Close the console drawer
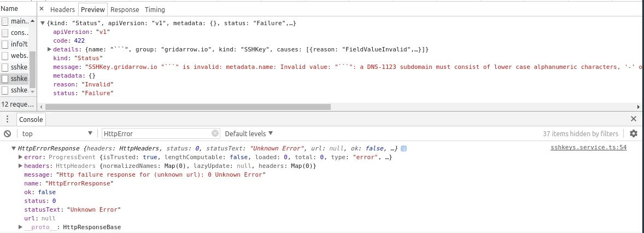Image resolution: width=644 pixels, height=233 pixels. coord(633,119)
